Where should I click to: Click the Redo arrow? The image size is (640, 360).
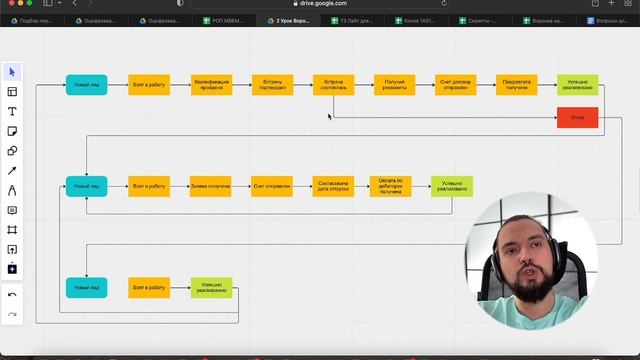(x=12, y=315)
